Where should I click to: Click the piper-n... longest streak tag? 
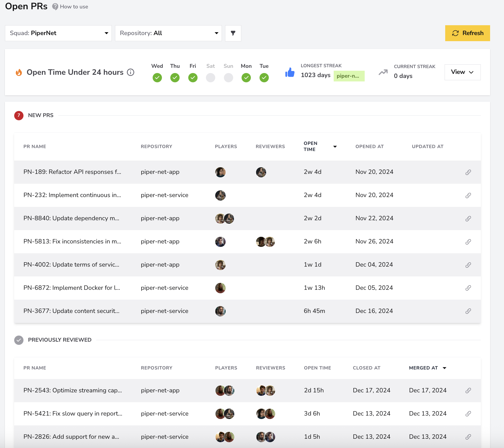(349, 76)
